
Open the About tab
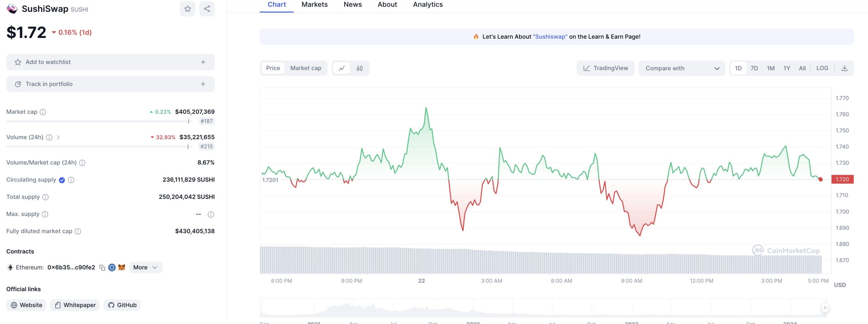tap(387, 5)
